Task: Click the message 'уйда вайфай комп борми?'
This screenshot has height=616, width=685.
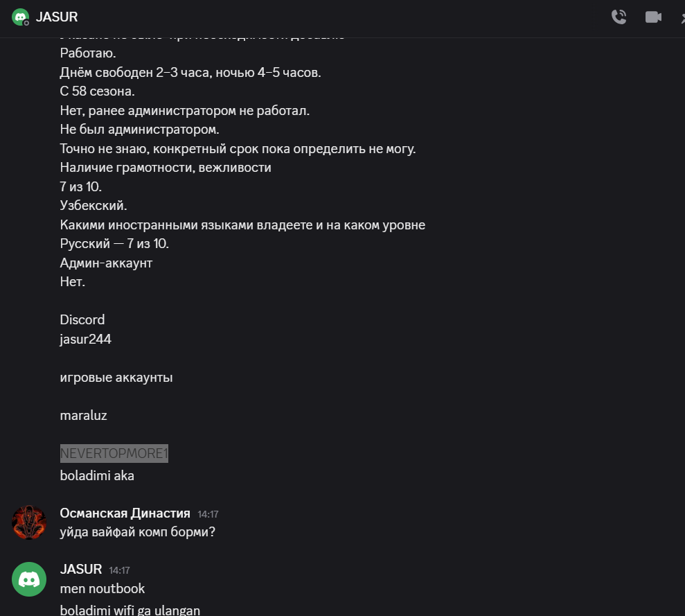Action: tap(137, 533)
